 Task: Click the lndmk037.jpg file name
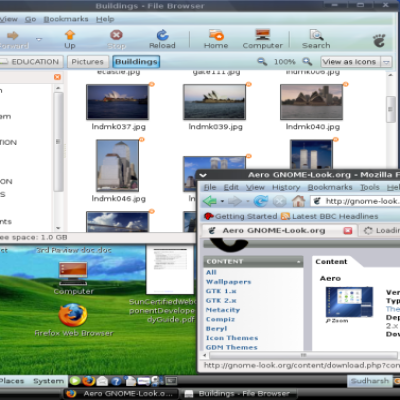(x=119, y=127)
